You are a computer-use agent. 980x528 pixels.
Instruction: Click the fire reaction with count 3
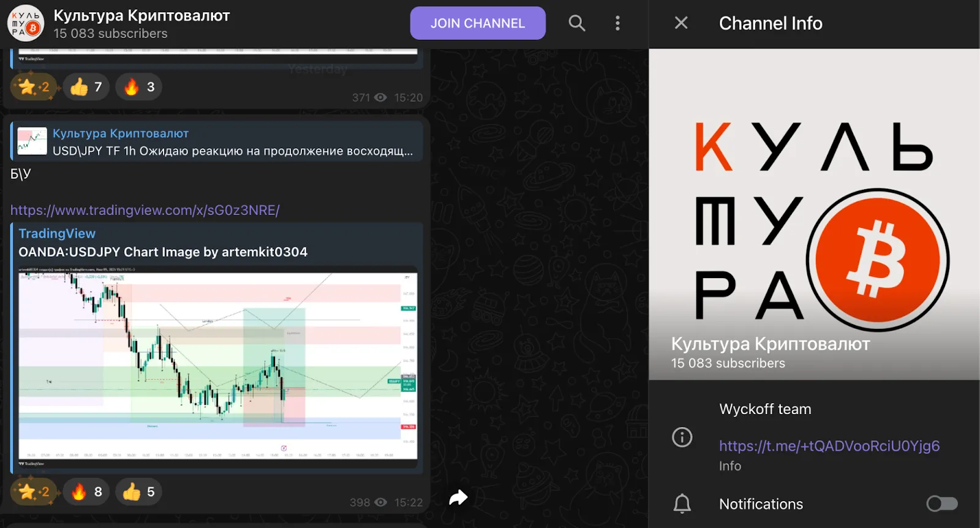tap(139, 87)
